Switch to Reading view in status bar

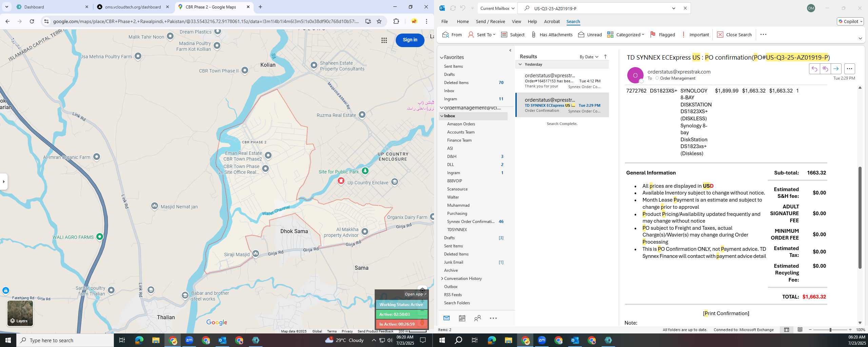[800, 330]
